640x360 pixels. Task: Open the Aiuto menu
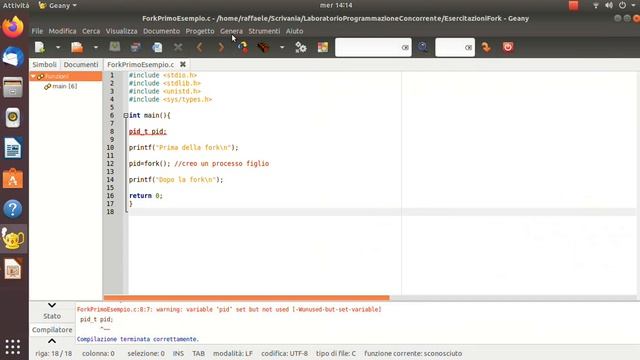point(295,31)
